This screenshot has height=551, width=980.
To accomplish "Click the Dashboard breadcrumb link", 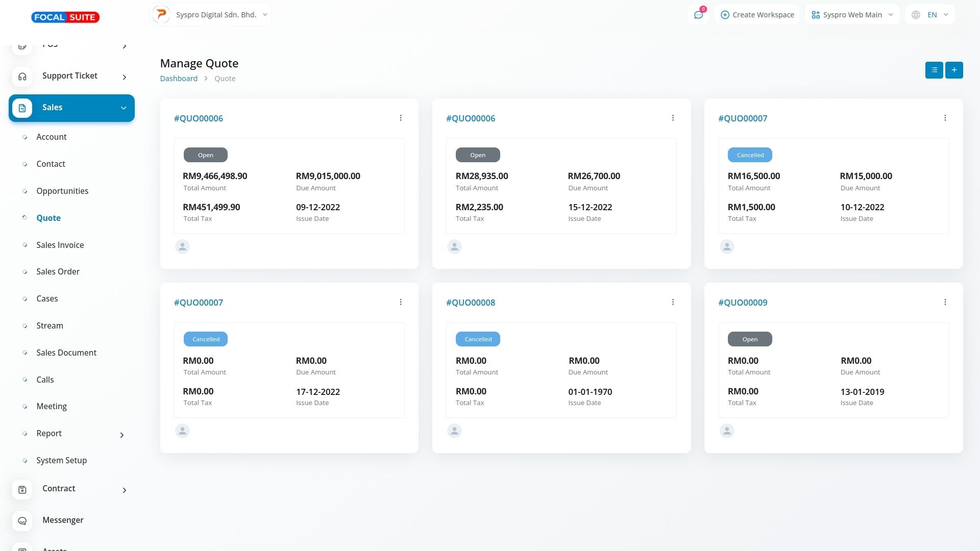I will [x=178, y=79].
